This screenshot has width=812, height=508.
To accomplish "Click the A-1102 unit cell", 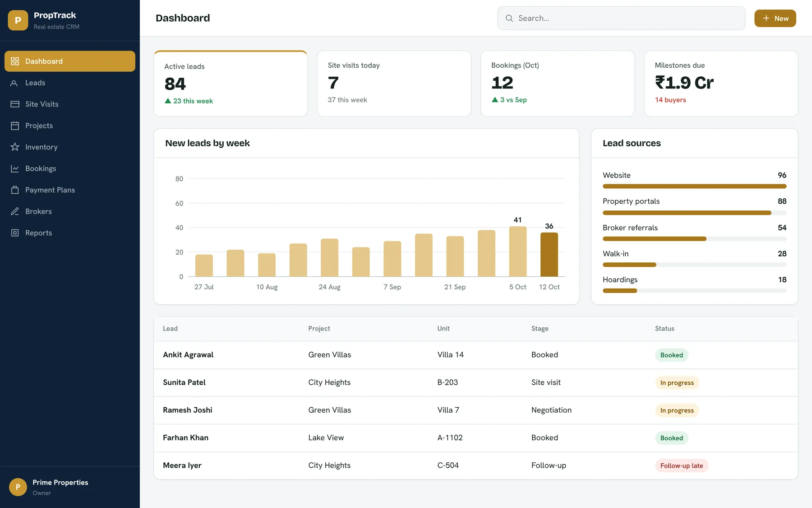I will coord(450,438).
